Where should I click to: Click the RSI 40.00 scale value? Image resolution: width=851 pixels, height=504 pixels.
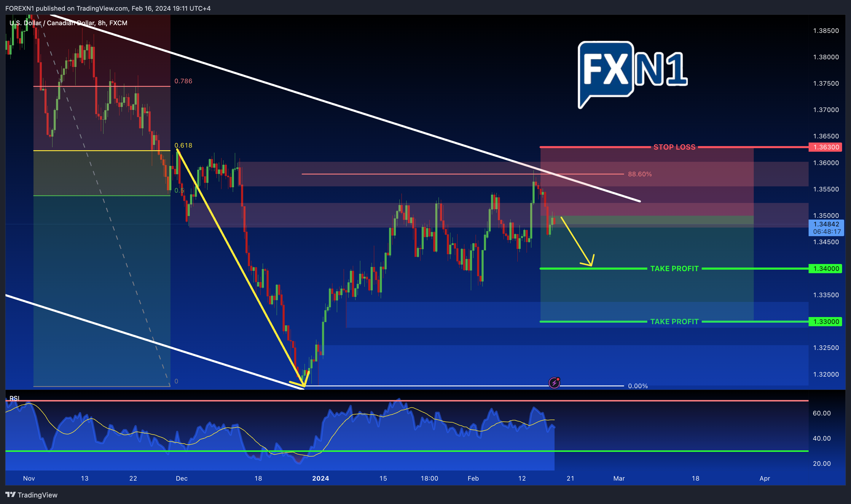coord(822,438)
